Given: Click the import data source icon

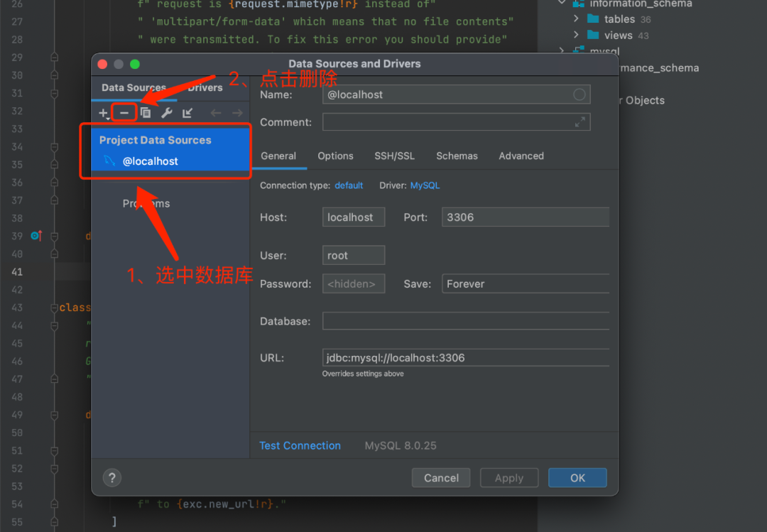Looking at the screenshot, I should [187, 112].
